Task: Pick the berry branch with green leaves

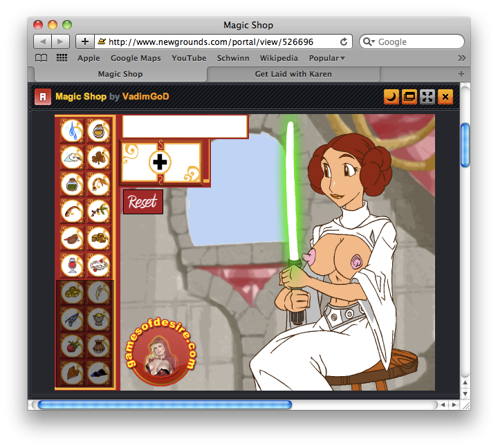Action: 98,211
